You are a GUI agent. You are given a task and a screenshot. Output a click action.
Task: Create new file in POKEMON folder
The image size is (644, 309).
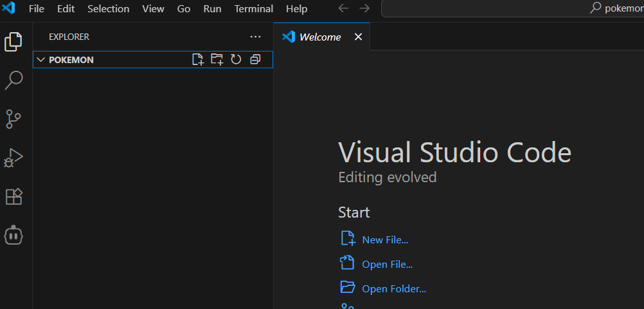(x=198, y=60)
